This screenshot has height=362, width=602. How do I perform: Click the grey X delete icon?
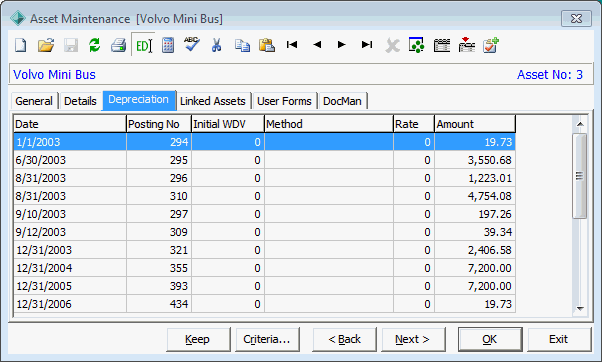click(392, 46)
